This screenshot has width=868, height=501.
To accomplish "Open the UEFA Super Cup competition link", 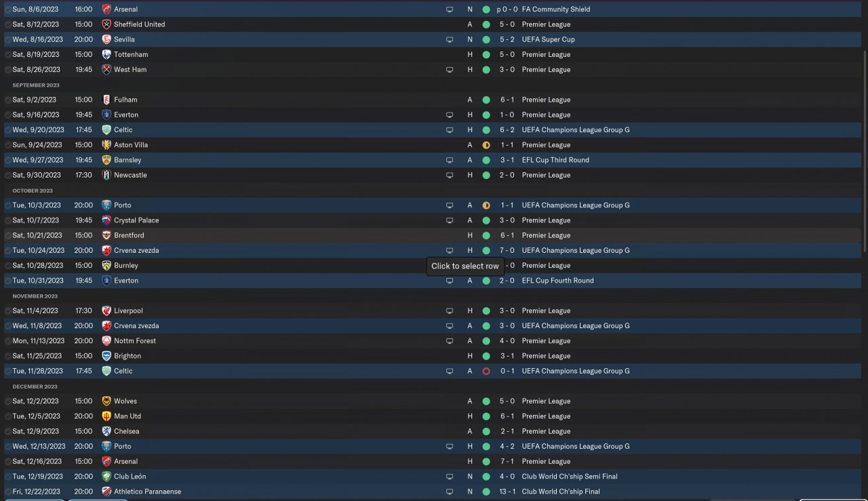I will (x=548, y=39).
